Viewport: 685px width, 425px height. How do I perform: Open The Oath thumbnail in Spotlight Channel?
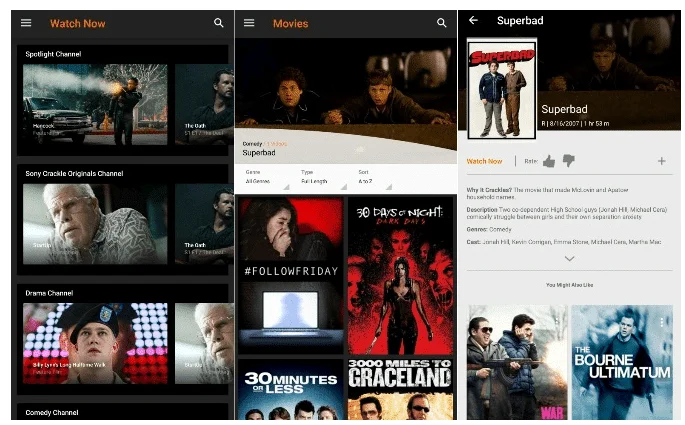[x=204, y=104]
